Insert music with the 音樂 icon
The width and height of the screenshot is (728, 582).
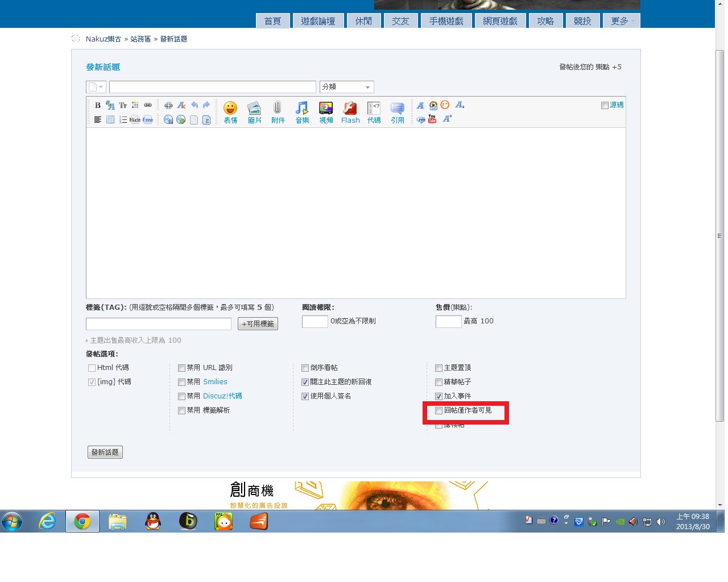coord(302,112)
